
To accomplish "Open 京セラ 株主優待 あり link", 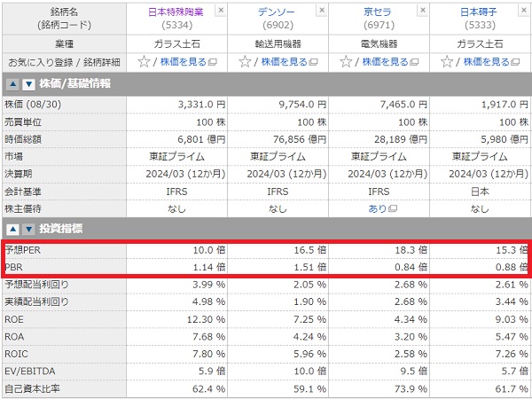I will pos(382,208).
